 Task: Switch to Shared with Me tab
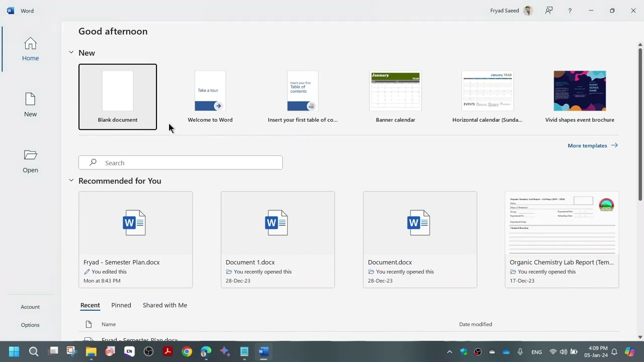coord(165,305)
